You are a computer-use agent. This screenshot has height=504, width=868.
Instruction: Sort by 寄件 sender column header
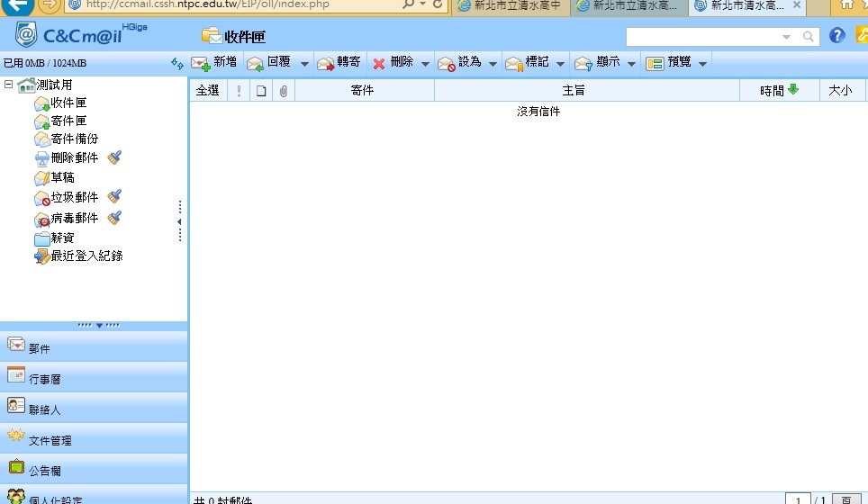click(363, 90)
